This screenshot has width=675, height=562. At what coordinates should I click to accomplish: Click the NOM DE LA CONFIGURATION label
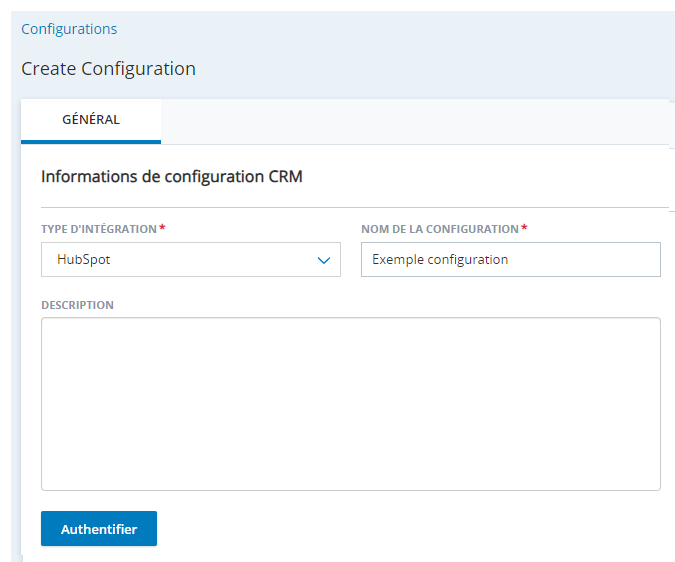(440, 229)
